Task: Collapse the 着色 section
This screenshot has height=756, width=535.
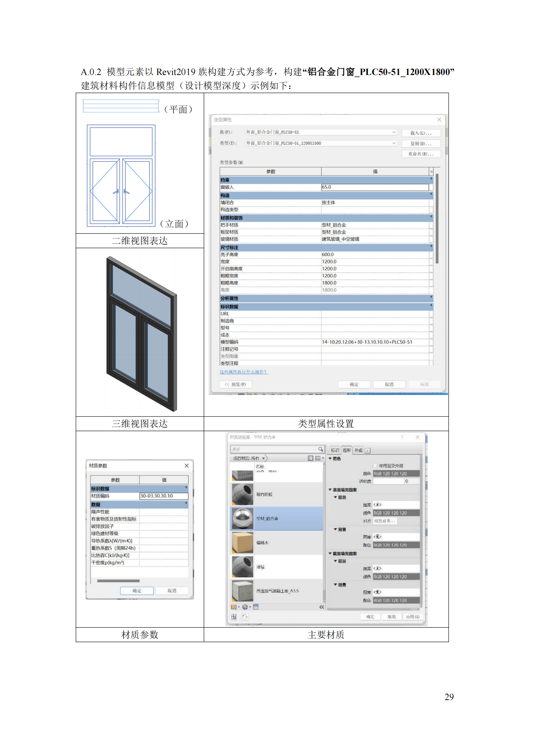Action: point(330,458)
